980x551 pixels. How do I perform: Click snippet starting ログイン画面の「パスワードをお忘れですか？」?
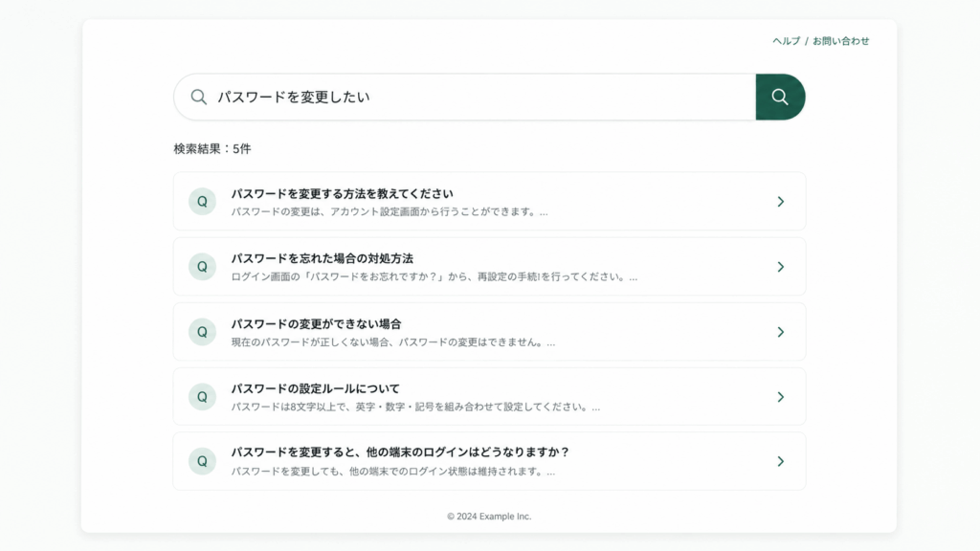pos(434,276)
